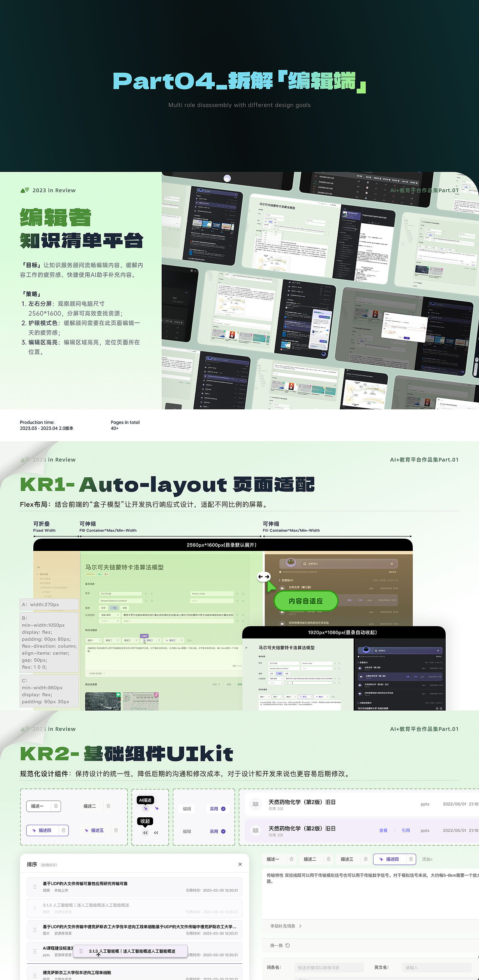Click the highlighted 收起 double-chevron icon

pyautogui.click(x=145, y=833)
